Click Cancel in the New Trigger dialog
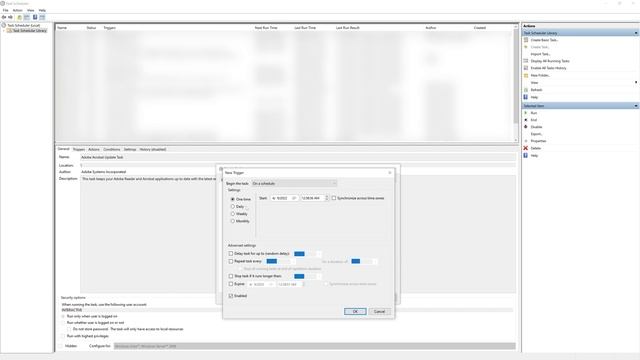The width and height of the screenshot is (640, 360). click(x=380, y=311)
